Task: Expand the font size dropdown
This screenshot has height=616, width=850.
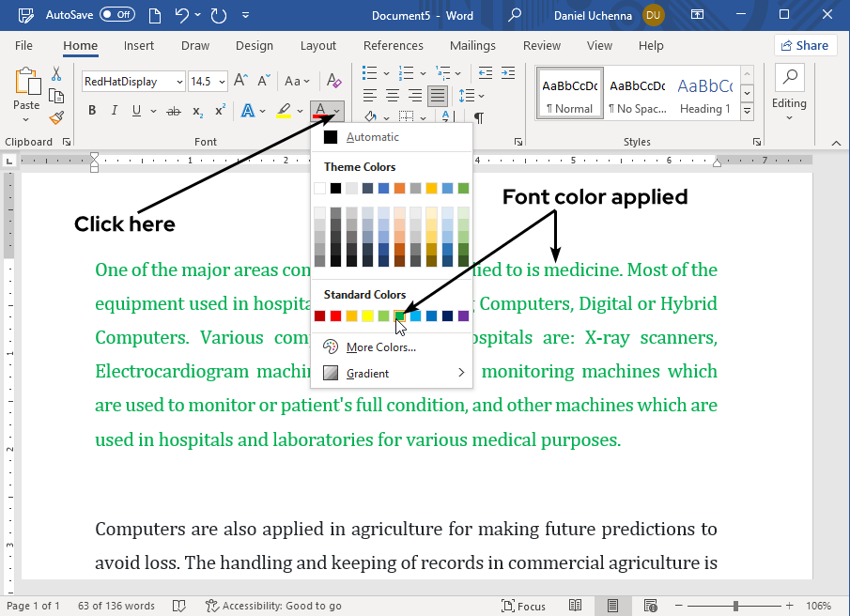Action: [222, 82]
